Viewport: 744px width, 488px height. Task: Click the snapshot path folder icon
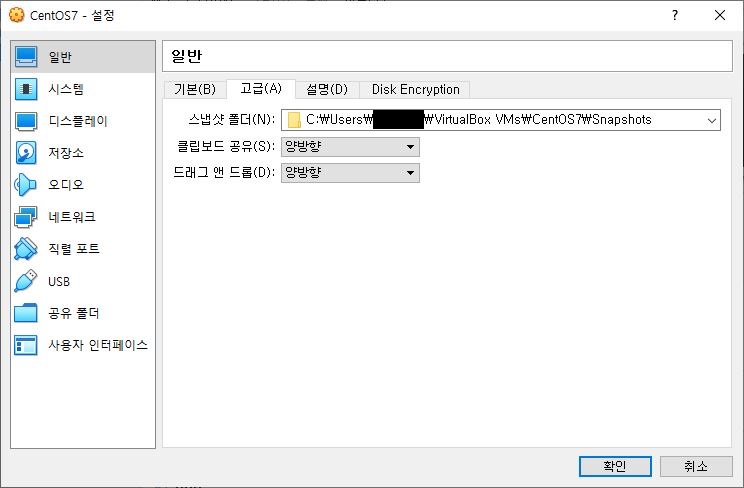[x=295, y=120]
